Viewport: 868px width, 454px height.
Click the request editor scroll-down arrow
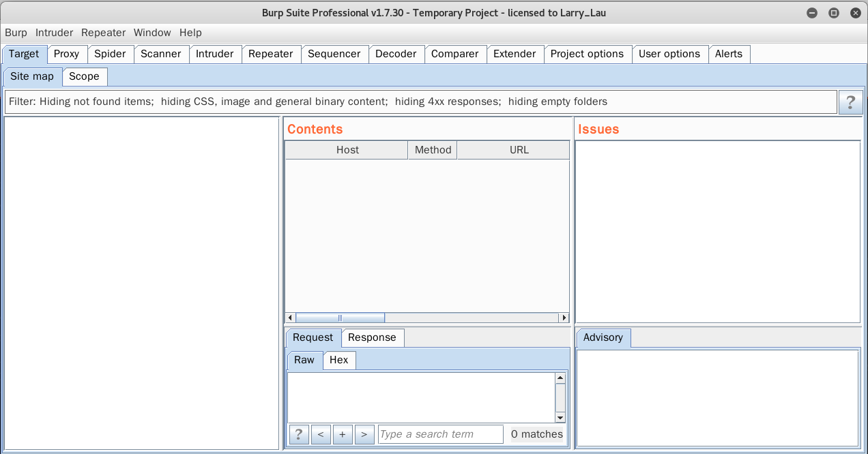click(x=560, y=417)
